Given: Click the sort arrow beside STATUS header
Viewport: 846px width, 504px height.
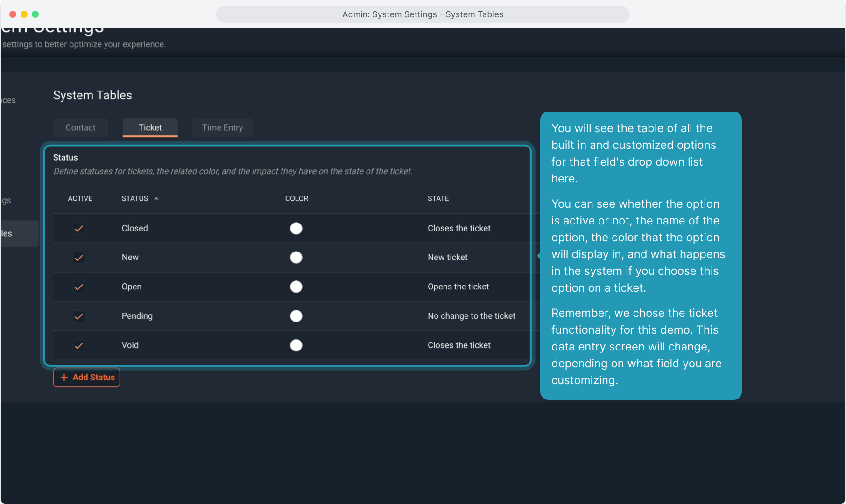Looking at the screenshot, I should 156,198.
